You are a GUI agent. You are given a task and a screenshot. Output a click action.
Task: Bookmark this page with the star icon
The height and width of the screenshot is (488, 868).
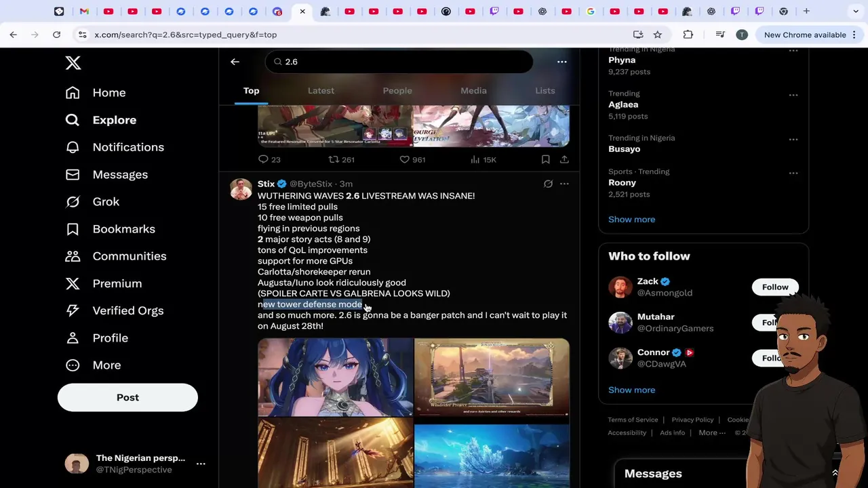point(657,35)
